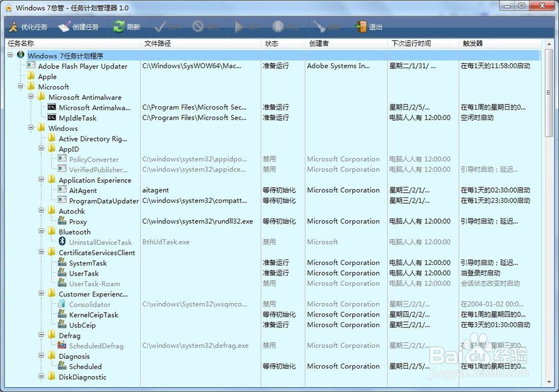Image resolution: width=559 pixels, height=392 pixels.
Task: Click the C:\windows\system32\defrag.exe path
Action: (195, 345)
